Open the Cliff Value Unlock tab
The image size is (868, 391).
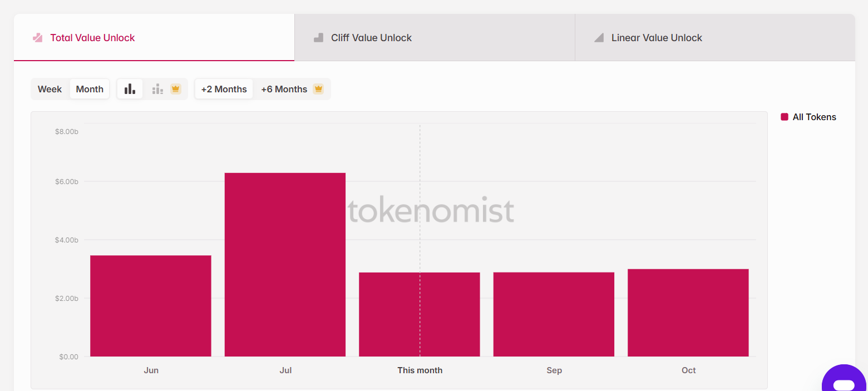pyautogui.click(x=371, y=38)
